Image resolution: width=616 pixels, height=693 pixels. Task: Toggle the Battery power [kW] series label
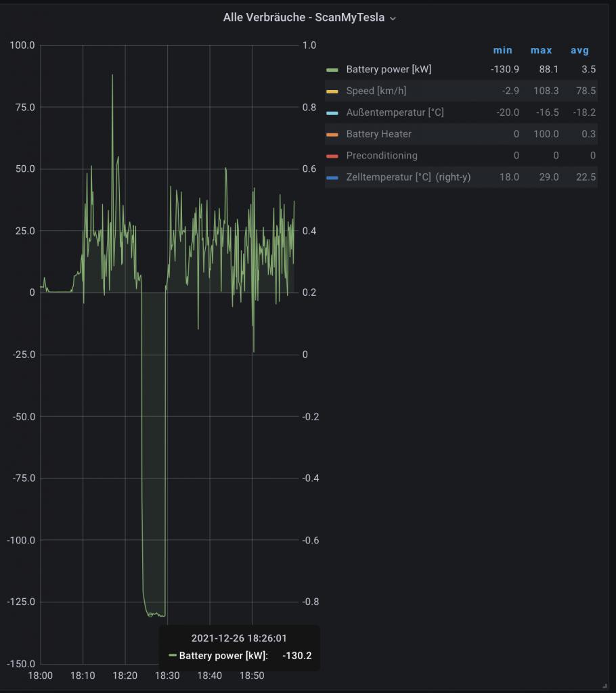click(x=389, y=69)
